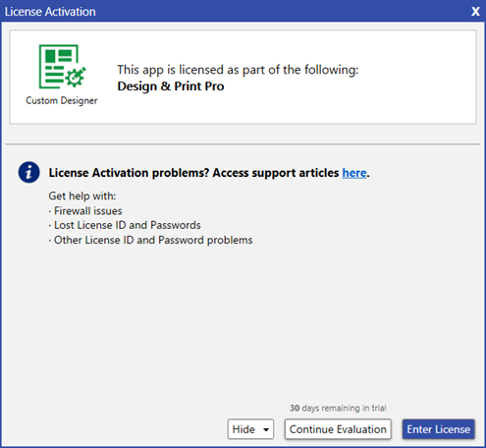Click 'This app is licensed as part' text

point(238,70)
